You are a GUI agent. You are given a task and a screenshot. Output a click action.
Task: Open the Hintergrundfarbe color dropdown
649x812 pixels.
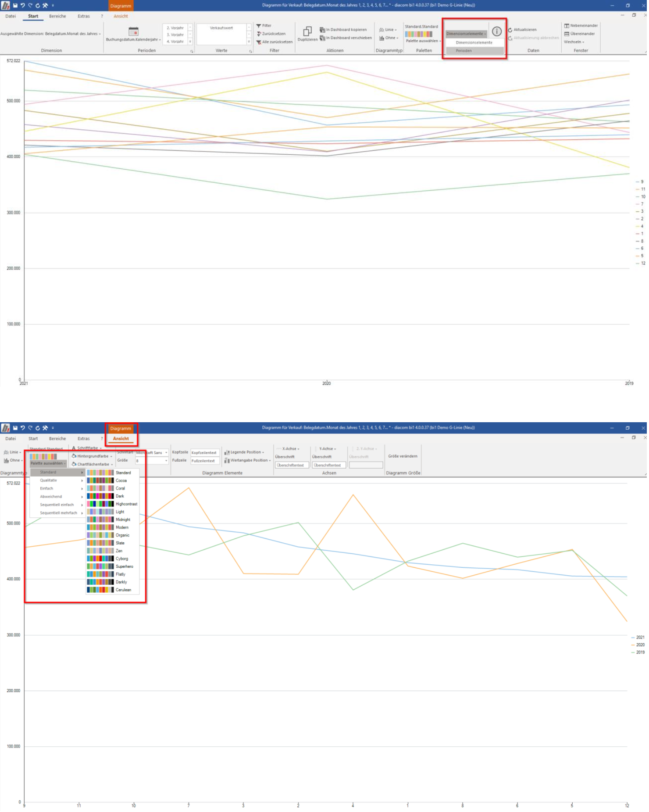(93, 456)
